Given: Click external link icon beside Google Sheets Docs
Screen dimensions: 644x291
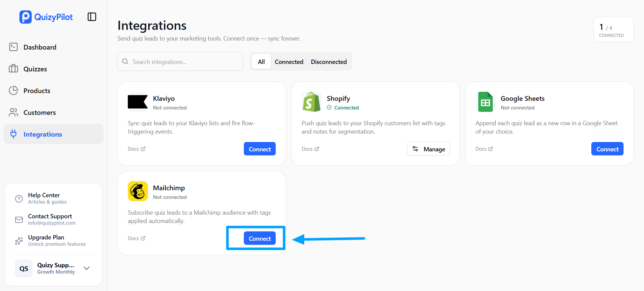Looking at the screenshot, I should click(491, 149).
